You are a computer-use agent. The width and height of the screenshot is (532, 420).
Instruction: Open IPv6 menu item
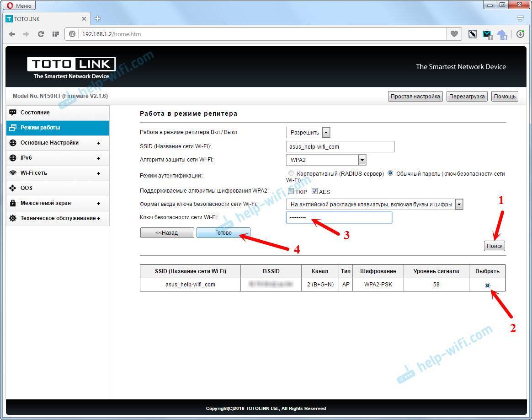click(x=58, y=158)
